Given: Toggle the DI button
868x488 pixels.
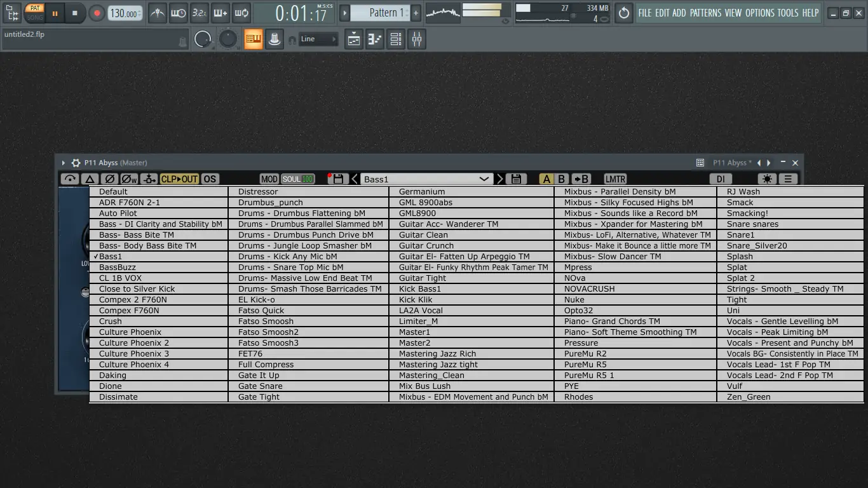Looking at the screenshot, I should (x=721, y=179).
